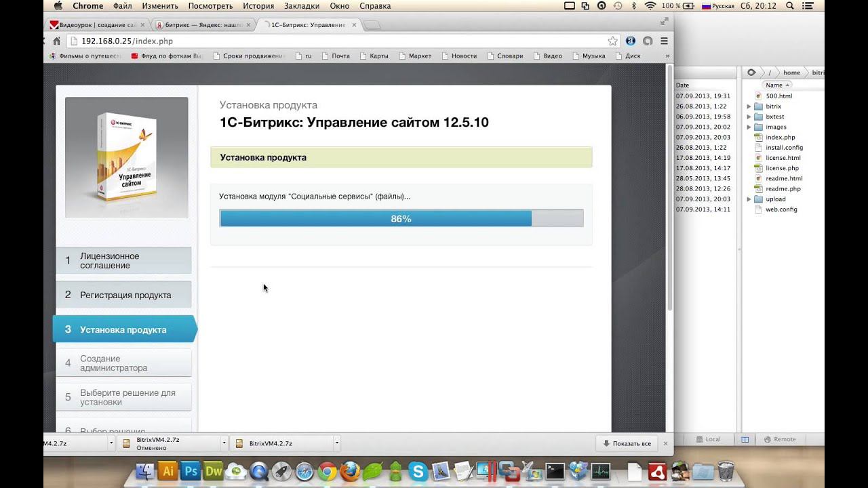Open Safari from the Dock

pos(304,471)
